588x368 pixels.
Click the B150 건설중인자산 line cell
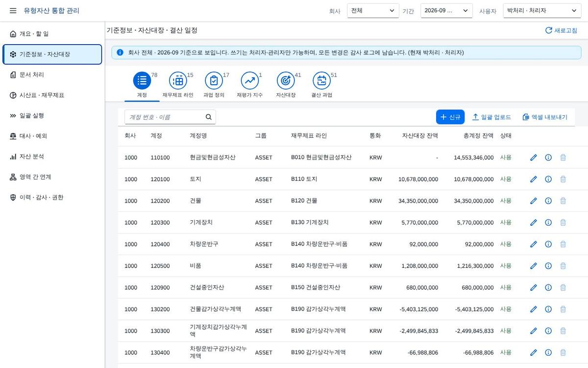316,288
